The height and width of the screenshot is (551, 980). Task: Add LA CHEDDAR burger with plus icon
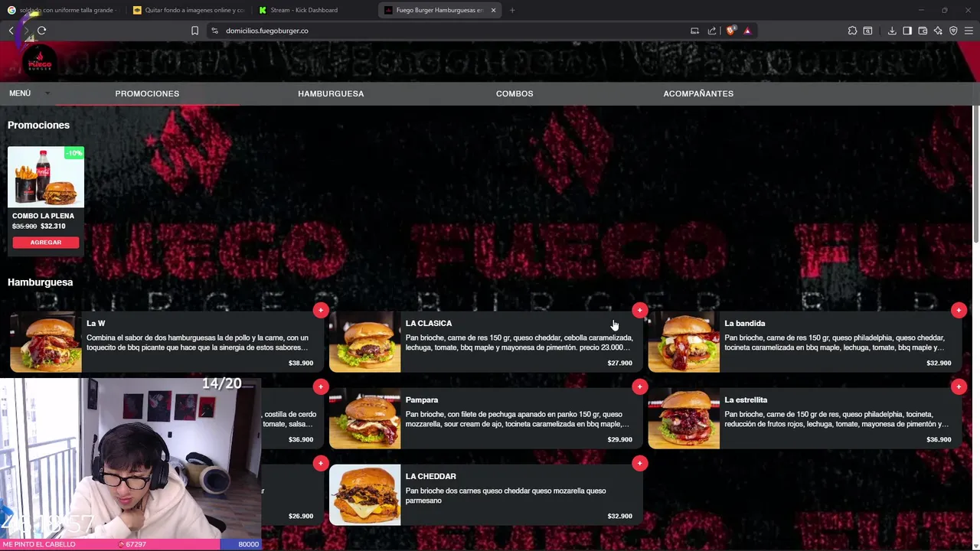click(640, 463)
